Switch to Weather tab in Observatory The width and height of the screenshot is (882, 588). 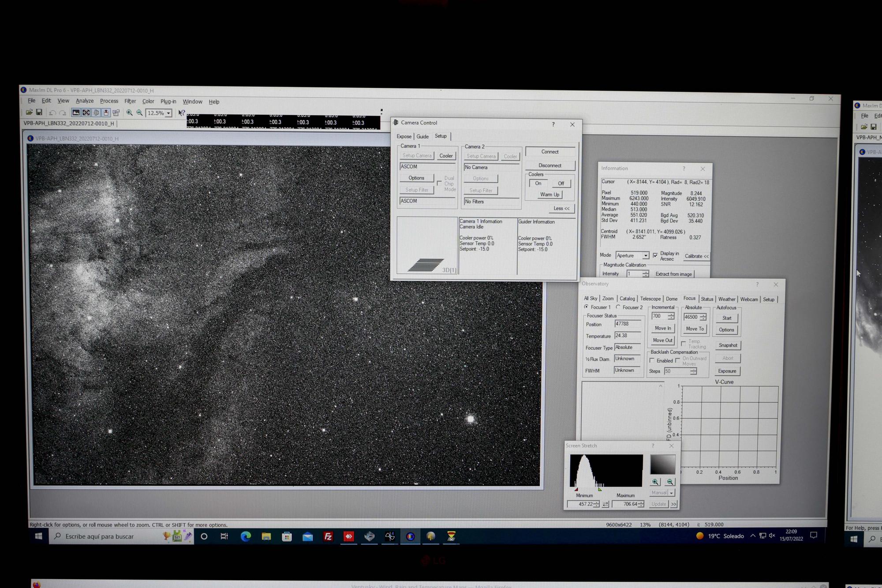coord(727,299)
